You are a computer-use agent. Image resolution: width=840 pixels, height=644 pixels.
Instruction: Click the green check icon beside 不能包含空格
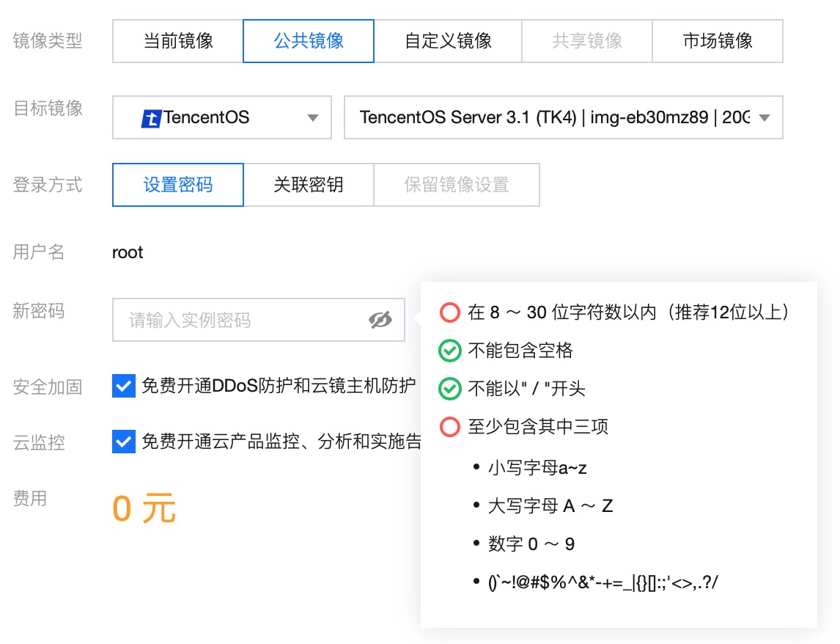point(449,351)
